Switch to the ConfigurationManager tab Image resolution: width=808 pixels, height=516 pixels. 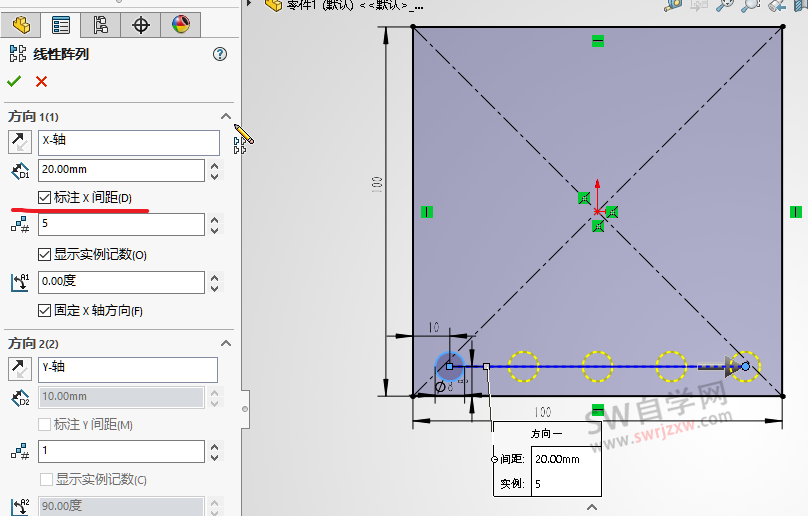(100, 25)
